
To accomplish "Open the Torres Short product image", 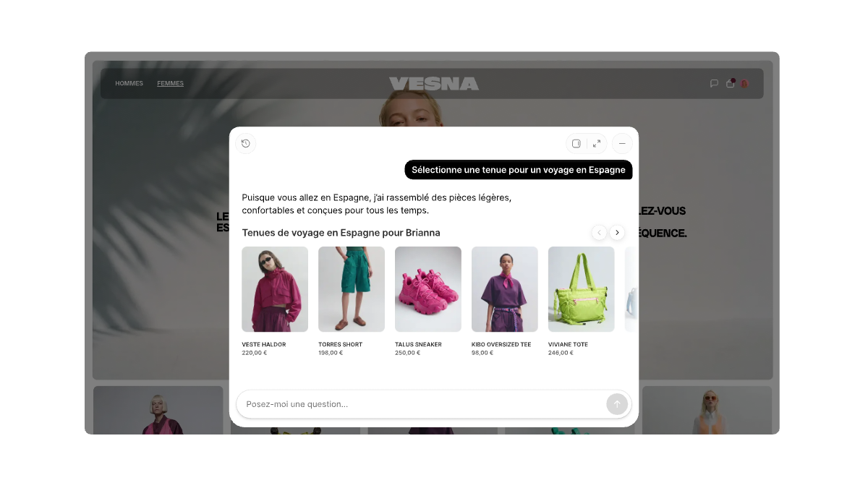I will (352, 289).
